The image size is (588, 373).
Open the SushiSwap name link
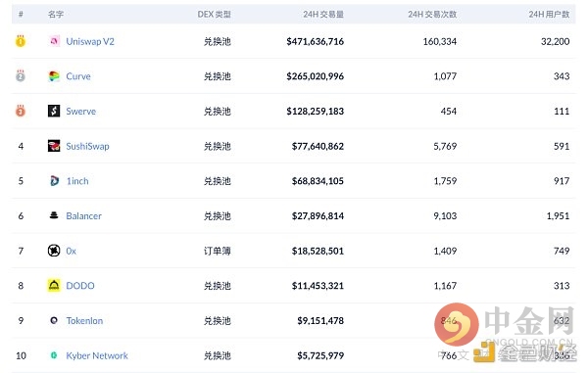[87, 146]
